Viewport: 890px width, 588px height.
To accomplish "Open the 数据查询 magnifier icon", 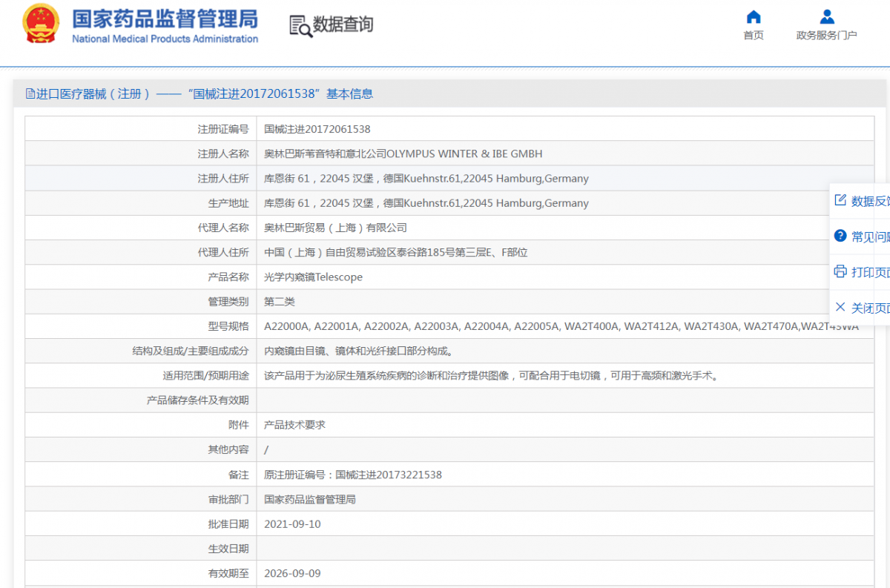I will pyautogui.click(x=300, y=26).
